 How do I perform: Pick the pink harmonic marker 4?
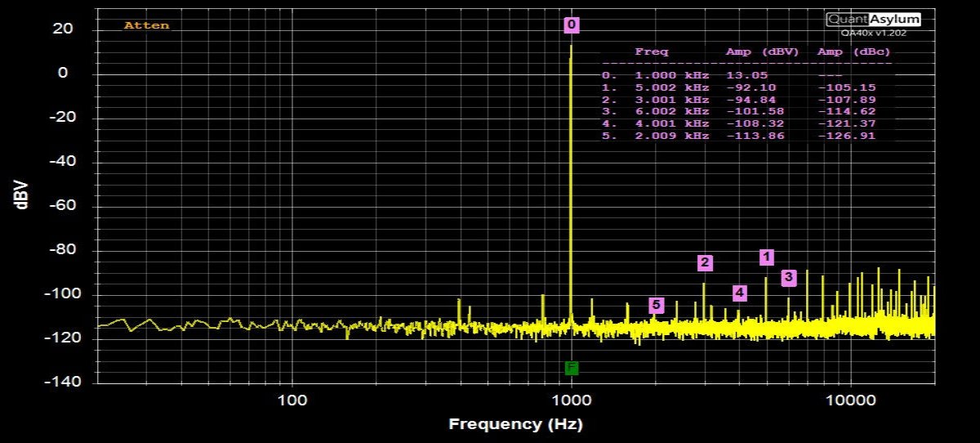739,293
